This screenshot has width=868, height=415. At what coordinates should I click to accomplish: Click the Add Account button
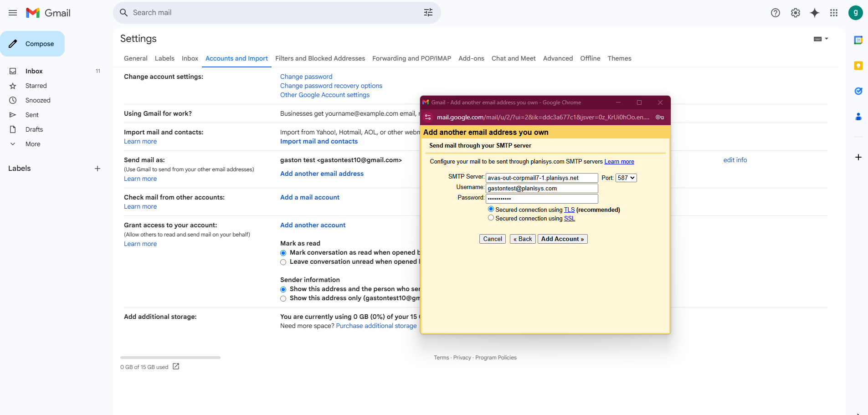pos(562,239)
